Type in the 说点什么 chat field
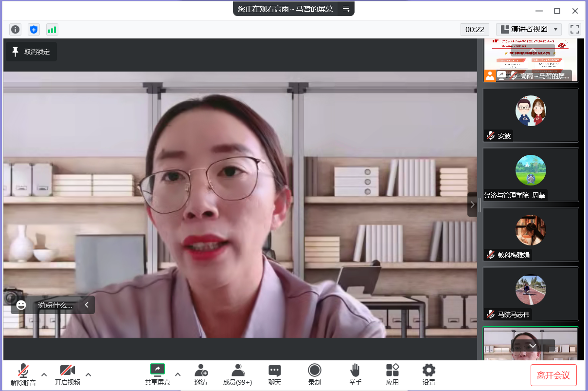Screen dimensions: 588x391 tap(55, 305)
